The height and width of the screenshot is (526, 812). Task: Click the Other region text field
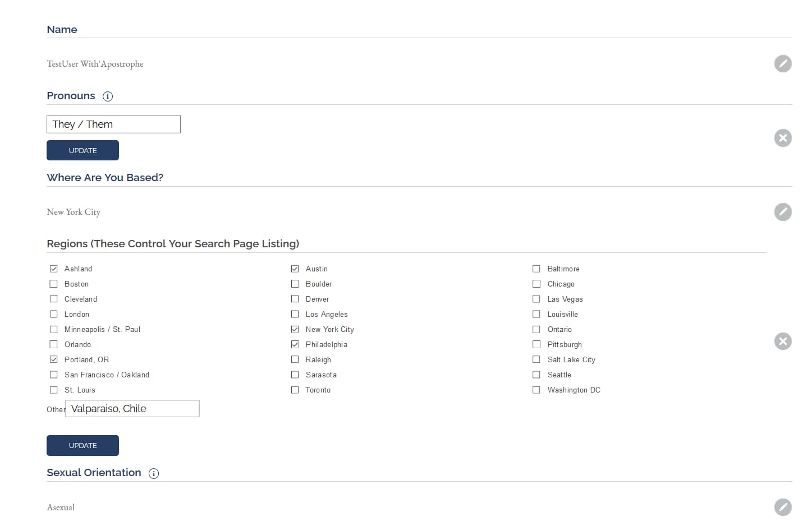coord(132,408)
